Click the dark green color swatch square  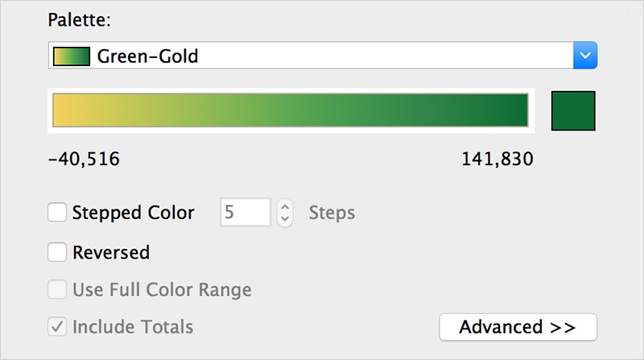pos(572,110)
